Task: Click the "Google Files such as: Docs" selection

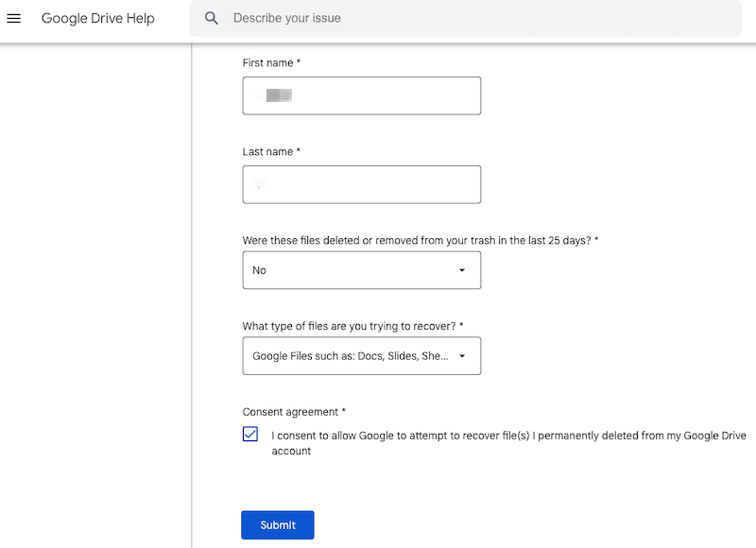Action: (x=350, y=355)
